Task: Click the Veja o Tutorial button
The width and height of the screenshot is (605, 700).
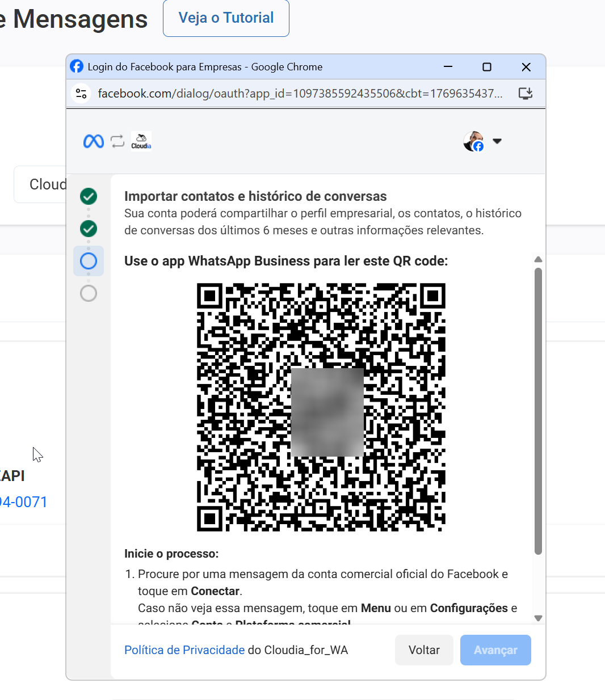Action: [226, 18]
